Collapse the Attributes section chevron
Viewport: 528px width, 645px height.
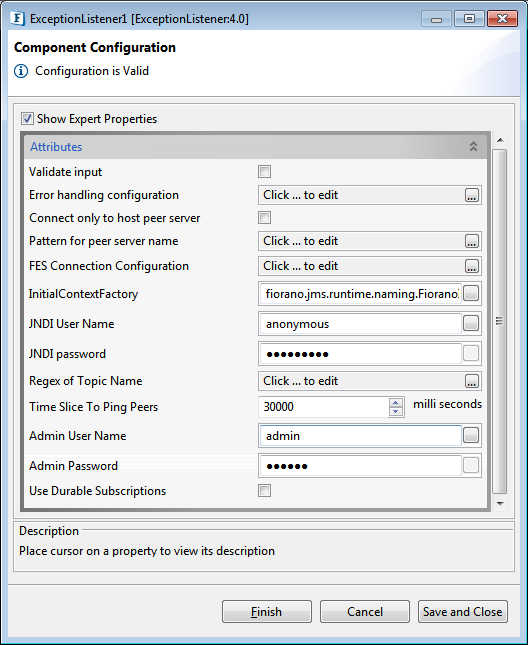473,146
